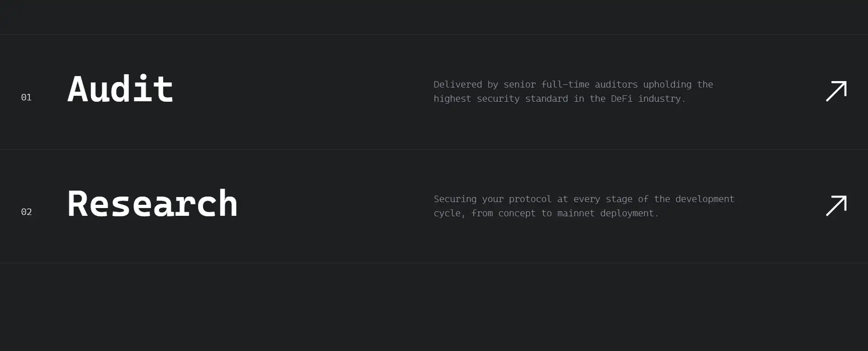Click the divider between Audit and Research rows
868x351 pixels.
[434, 149]
